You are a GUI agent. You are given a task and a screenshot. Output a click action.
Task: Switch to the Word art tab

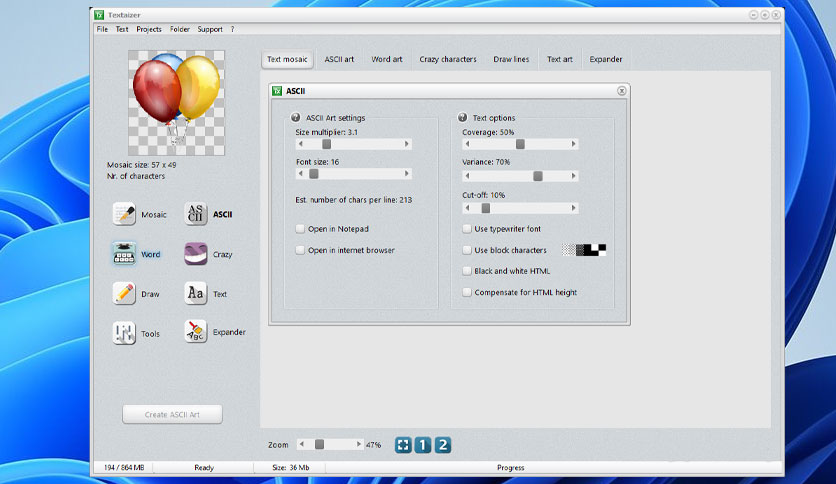pyautogui.click(x=387, y=59)
